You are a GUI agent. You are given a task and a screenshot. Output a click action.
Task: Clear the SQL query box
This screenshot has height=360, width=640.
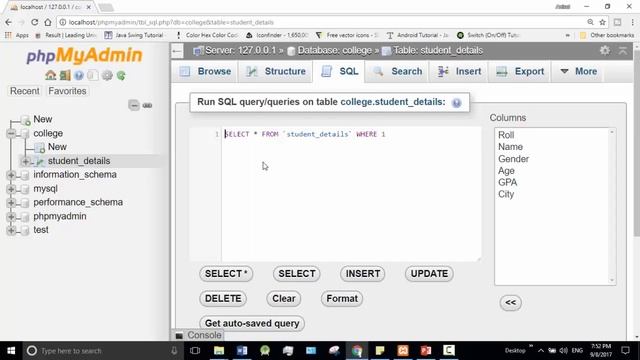pos(284,299)
